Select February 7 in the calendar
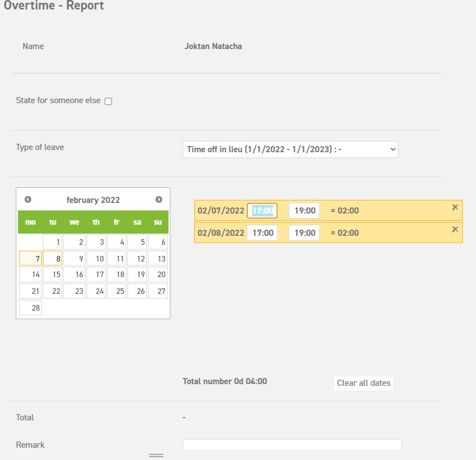This screenshot has height=460, width=476. (31, 259)
